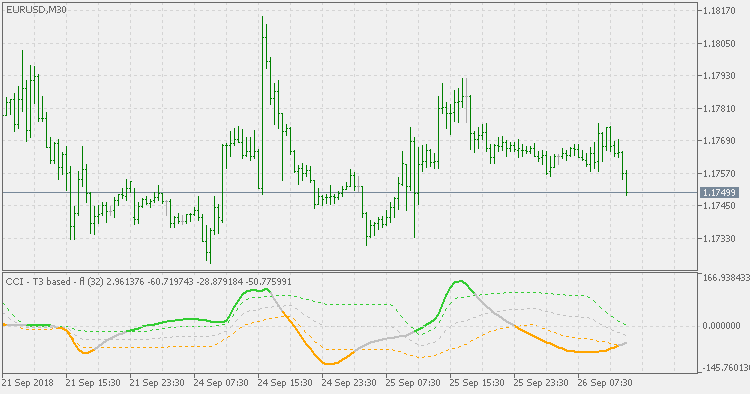
Task: Click the 21 Sep 2018 time label
Action: click(28, 383)
